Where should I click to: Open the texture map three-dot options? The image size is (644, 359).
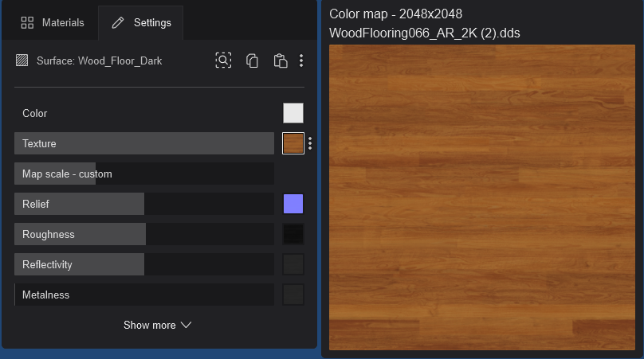(310, 143)
